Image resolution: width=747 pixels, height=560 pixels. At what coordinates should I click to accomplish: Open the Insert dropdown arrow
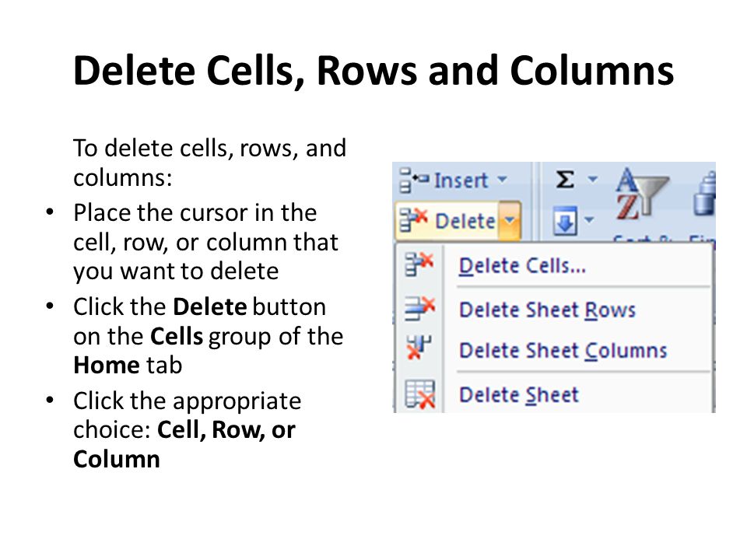(502, 180)
